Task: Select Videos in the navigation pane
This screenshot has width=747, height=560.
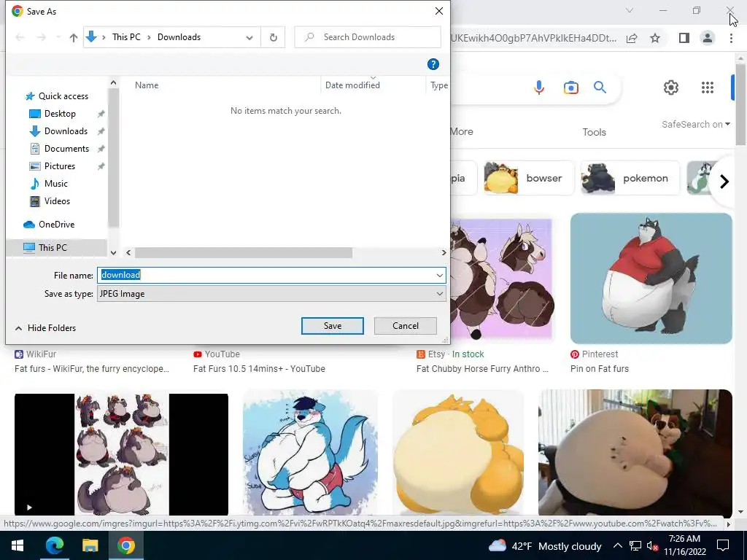Action: 57,201
